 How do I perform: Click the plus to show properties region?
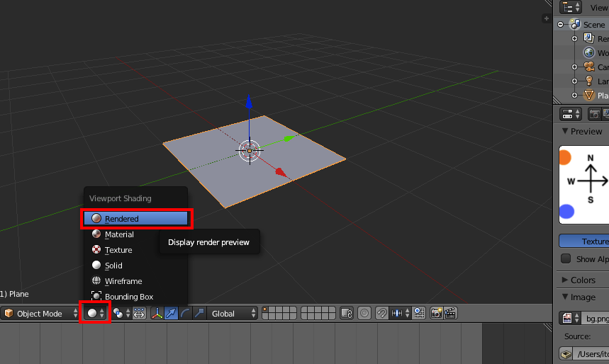547,18
